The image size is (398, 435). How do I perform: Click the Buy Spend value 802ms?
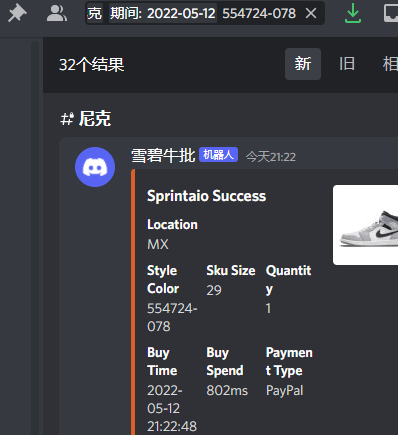(x=227, y=390)
